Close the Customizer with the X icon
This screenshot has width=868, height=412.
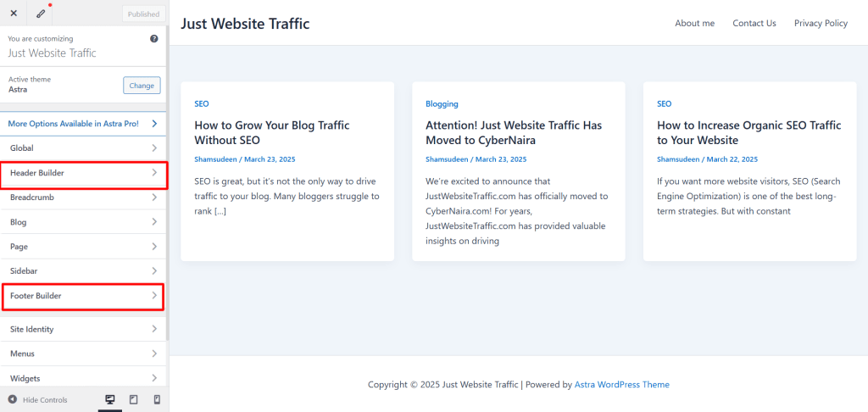click(14, 14)
